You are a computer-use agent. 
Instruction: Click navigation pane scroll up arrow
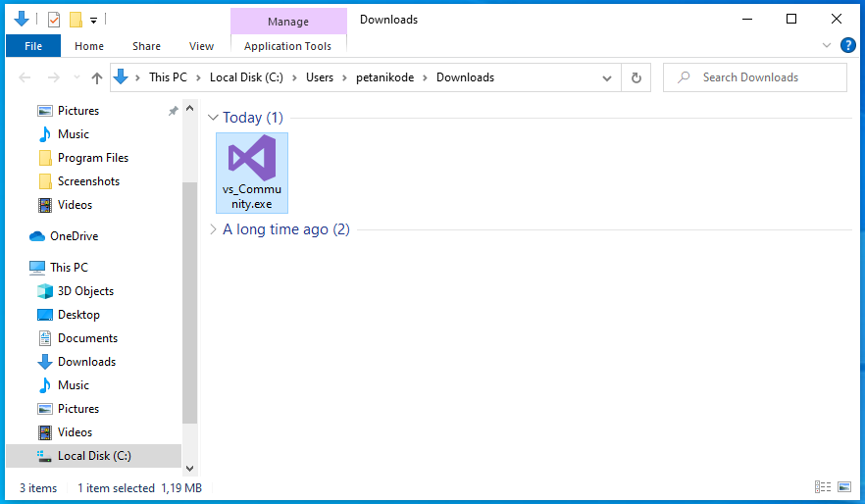pos(190,109)
